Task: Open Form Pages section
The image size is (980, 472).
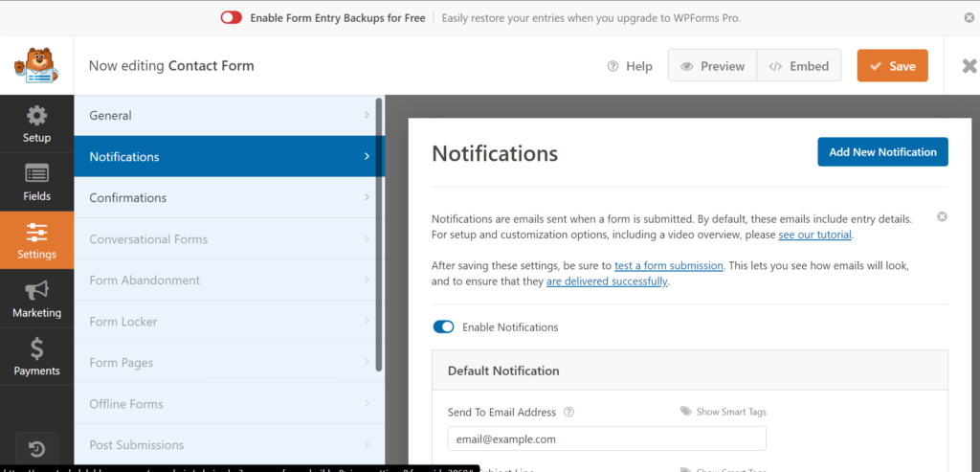Action: point(230,363)
